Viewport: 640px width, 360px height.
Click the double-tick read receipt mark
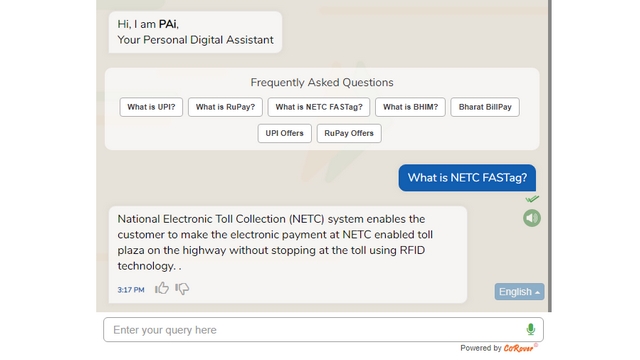[532, 199]
